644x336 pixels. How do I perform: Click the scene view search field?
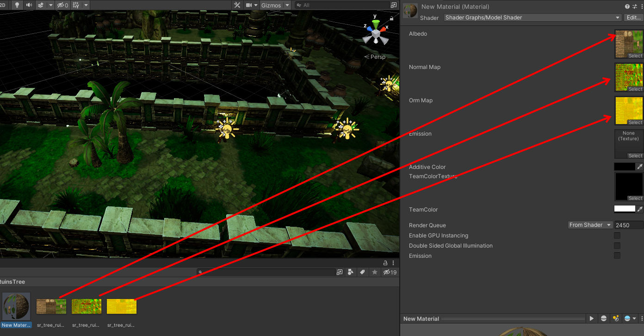pos(343,5)
